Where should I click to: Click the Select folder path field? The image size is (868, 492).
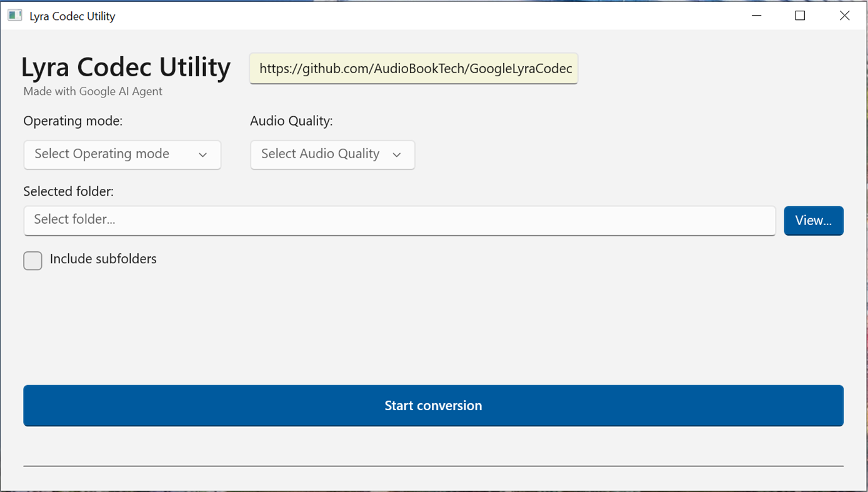coord(399,221)
